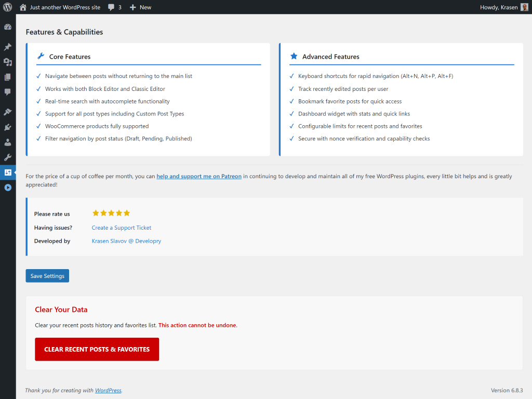
Task: Open user avatar in admin bar
Action: click(524, 7)
